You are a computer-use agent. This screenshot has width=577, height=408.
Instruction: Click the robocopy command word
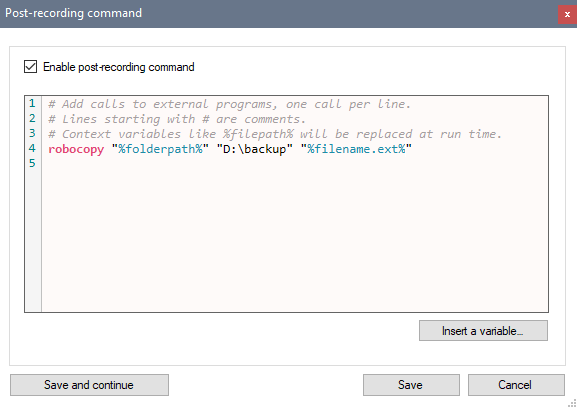tap(76, 149)
